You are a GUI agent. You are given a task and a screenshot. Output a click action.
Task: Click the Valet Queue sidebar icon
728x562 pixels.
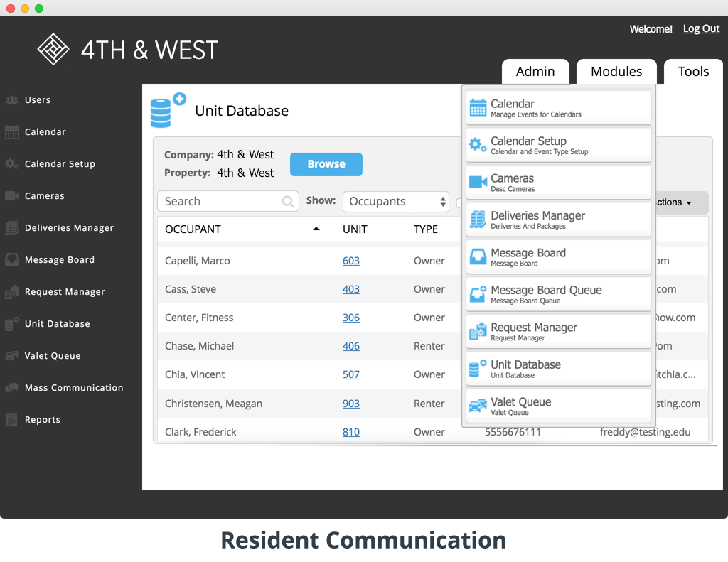point(12,356)
